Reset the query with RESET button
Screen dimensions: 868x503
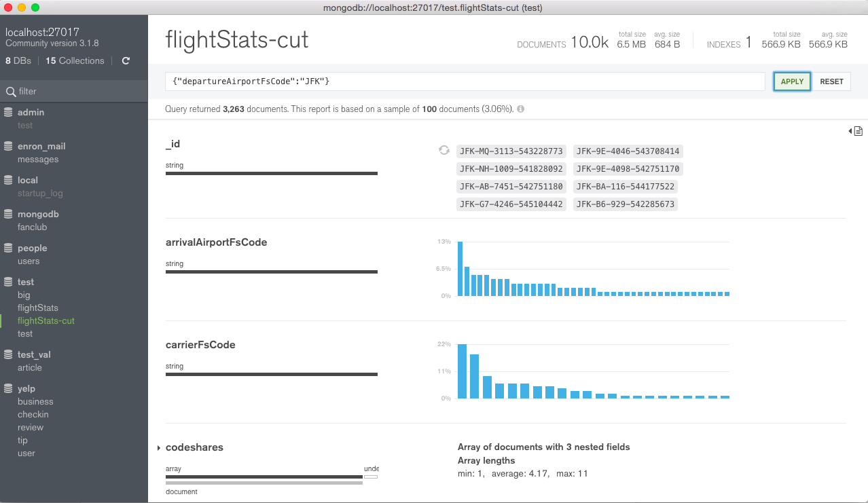point(831,81)
